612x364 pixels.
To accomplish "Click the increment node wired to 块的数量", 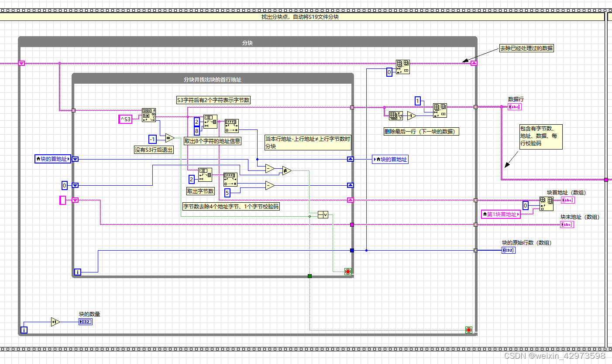I will [x=55, y=322].
